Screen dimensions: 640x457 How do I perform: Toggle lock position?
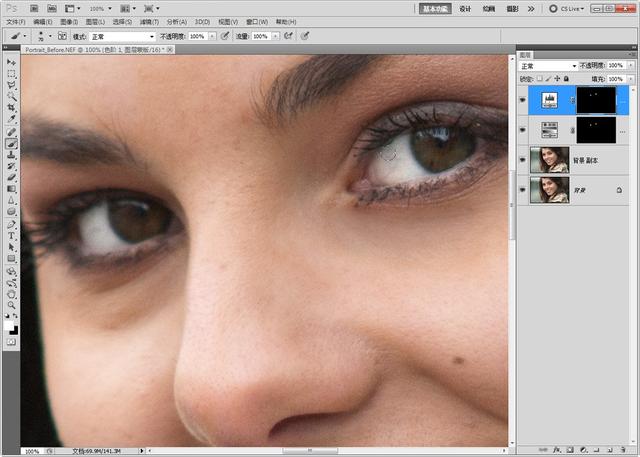(x=557, y=78)
